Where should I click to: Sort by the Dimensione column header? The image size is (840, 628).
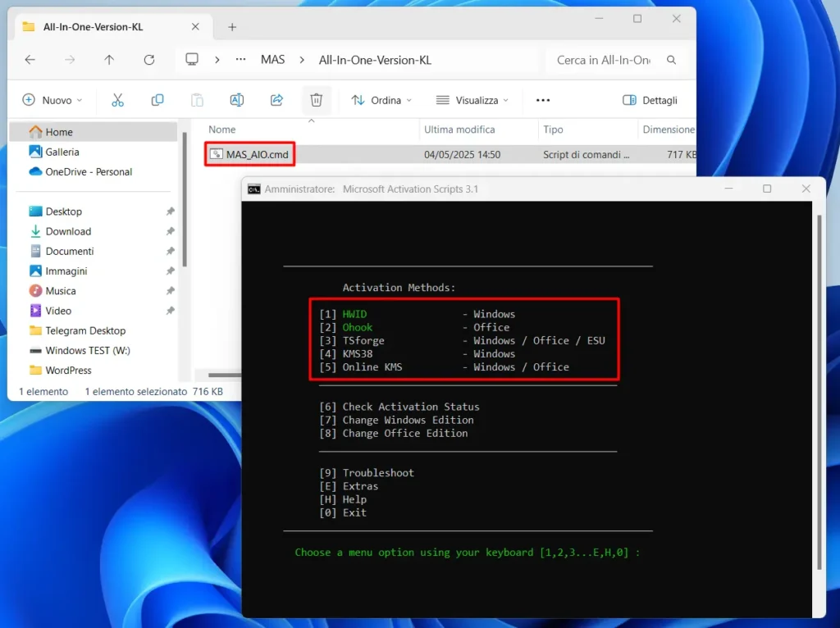(x=668, y=129)
